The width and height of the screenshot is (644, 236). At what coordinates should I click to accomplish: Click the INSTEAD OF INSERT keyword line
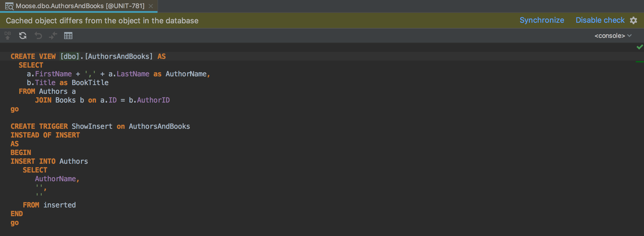45,135
